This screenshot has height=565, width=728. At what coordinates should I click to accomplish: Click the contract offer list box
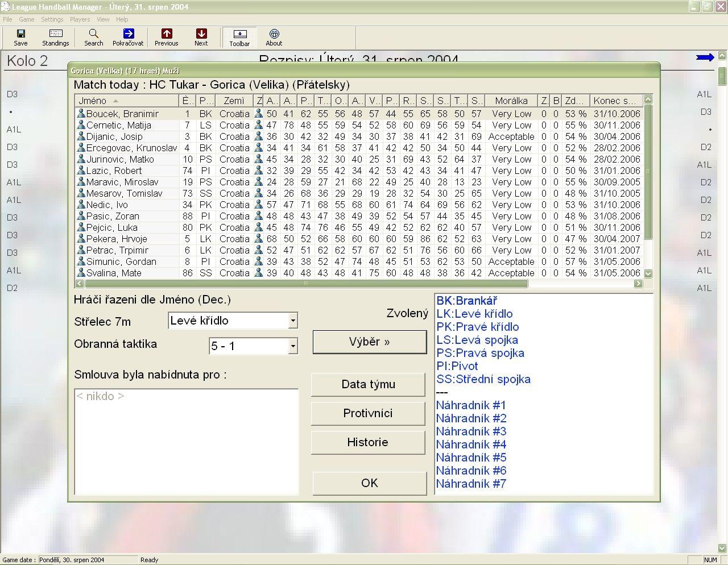pos(187,442)
